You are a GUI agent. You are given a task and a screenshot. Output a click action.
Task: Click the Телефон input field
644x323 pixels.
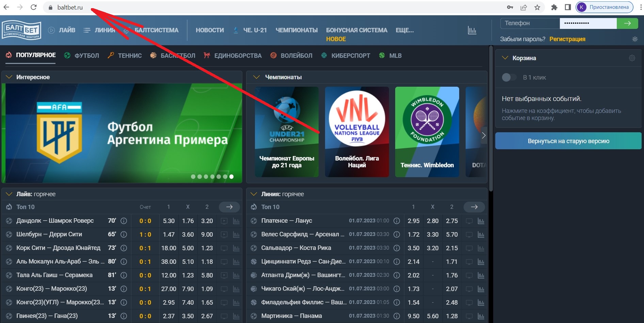[530, 23]
